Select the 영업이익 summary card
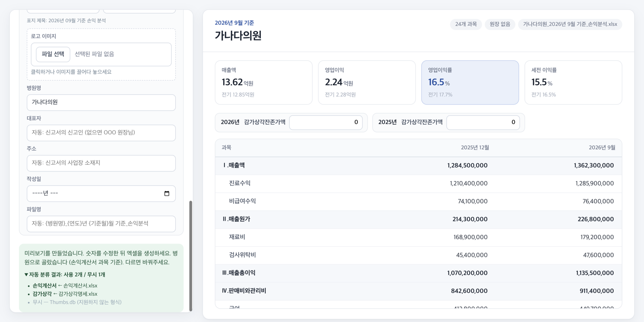The image size is (644, 322). coord(367,82)
